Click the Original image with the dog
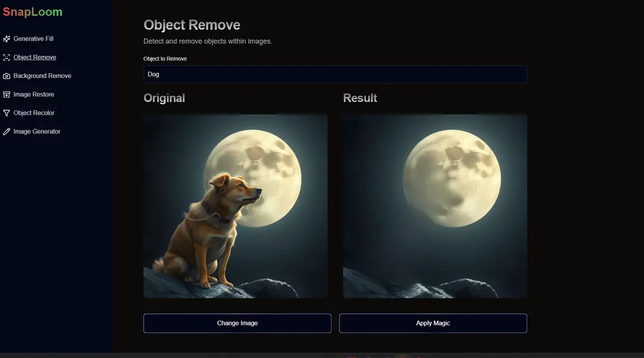Screen dimensions: 644x358 236,206
